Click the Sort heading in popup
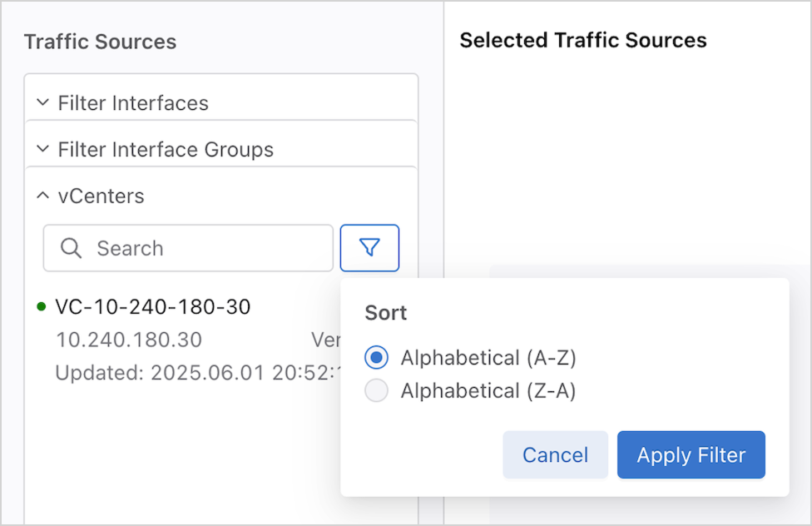 386,313
